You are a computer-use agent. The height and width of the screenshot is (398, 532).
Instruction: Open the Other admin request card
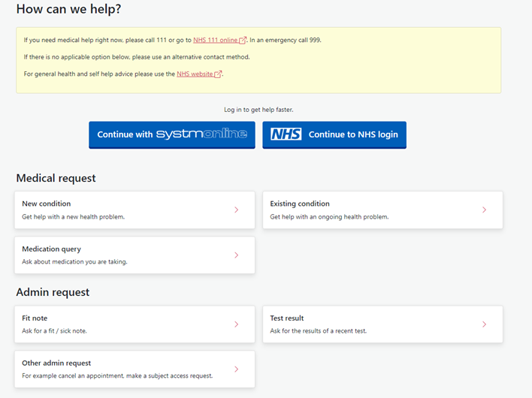[135, 369]
